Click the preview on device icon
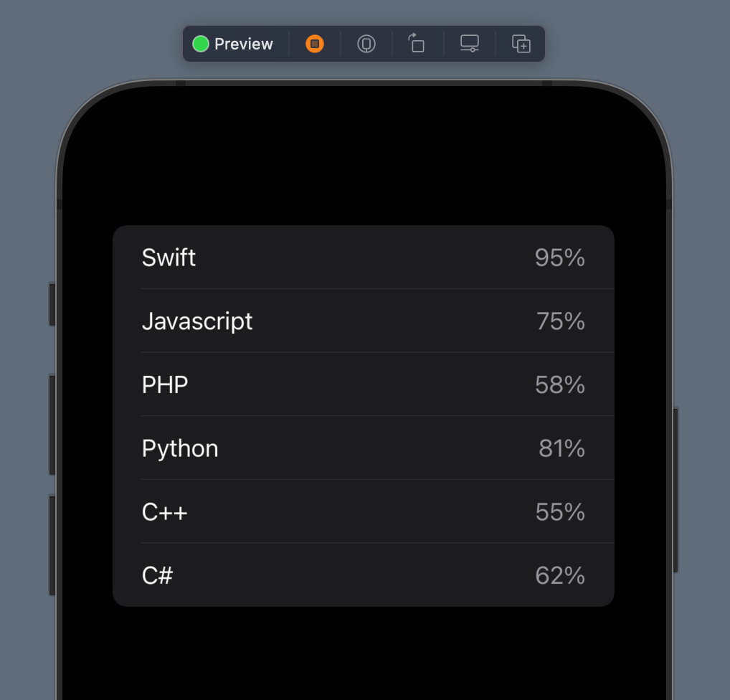730x700 pixels. coord(366,44)
